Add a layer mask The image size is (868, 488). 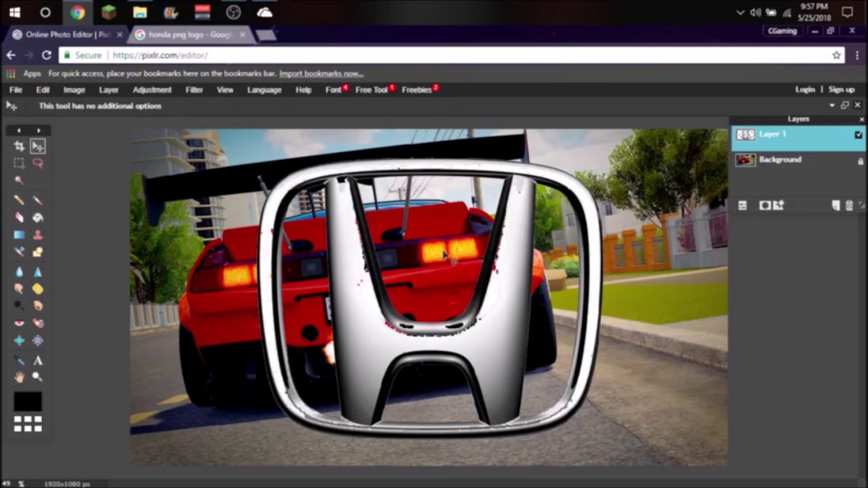tap(765, 205)
